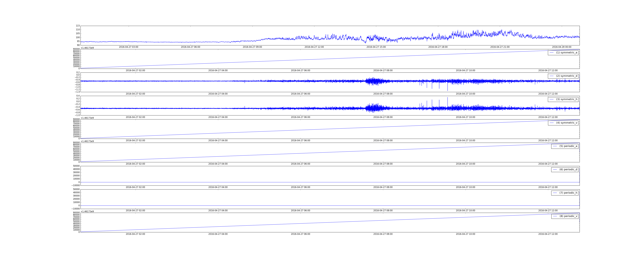Click the "10:00" x-axis tick label under periodic_v plot

(x=465, y=234)
